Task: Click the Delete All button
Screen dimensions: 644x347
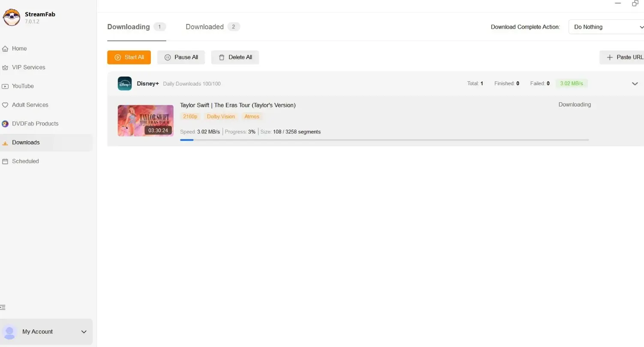Action: tap(235, 57)
